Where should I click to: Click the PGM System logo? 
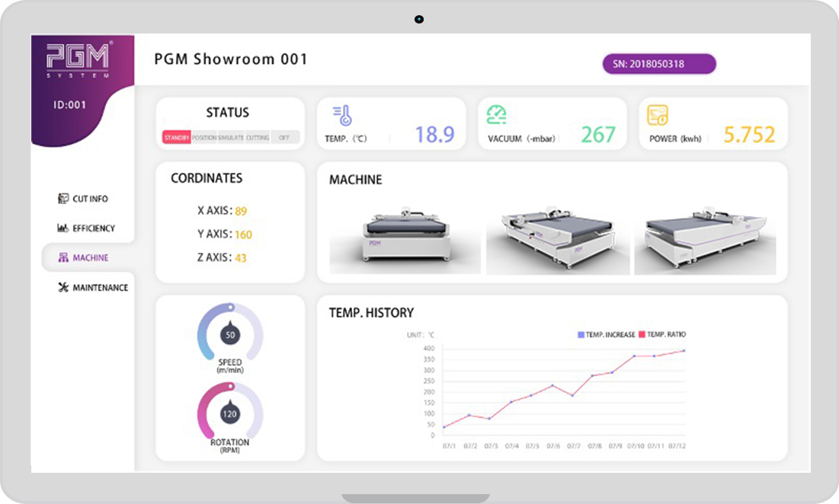pyautogui.click(x=78, y=60)
